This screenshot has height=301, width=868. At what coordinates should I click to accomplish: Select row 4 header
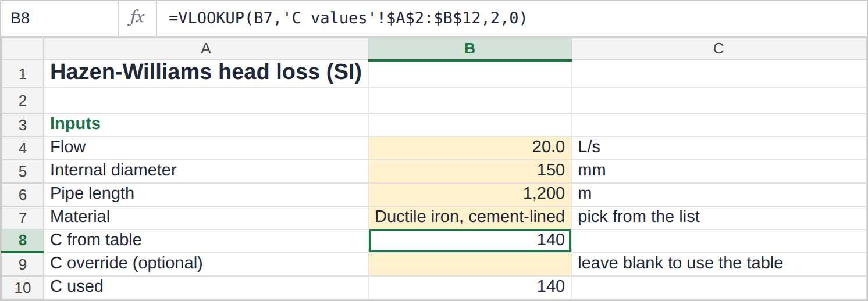(23, 148)
